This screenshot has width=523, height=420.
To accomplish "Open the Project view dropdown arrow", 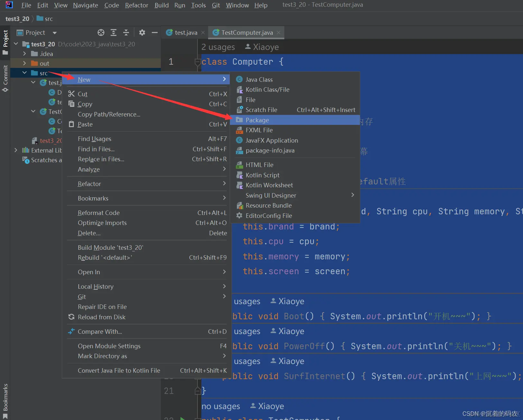I will click(x=55, y=33).
